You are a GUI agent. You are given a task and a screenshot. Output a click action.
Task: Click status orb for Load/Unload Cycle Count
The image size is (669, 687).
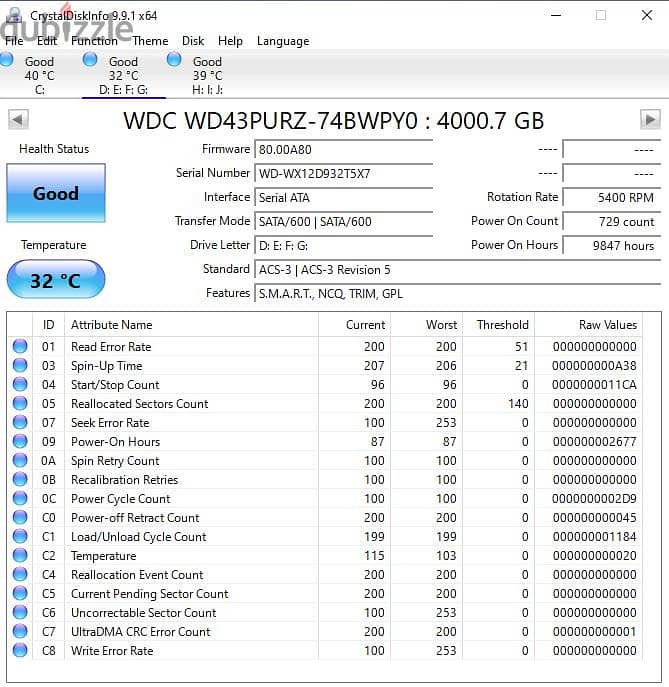(x=20, y=536)
